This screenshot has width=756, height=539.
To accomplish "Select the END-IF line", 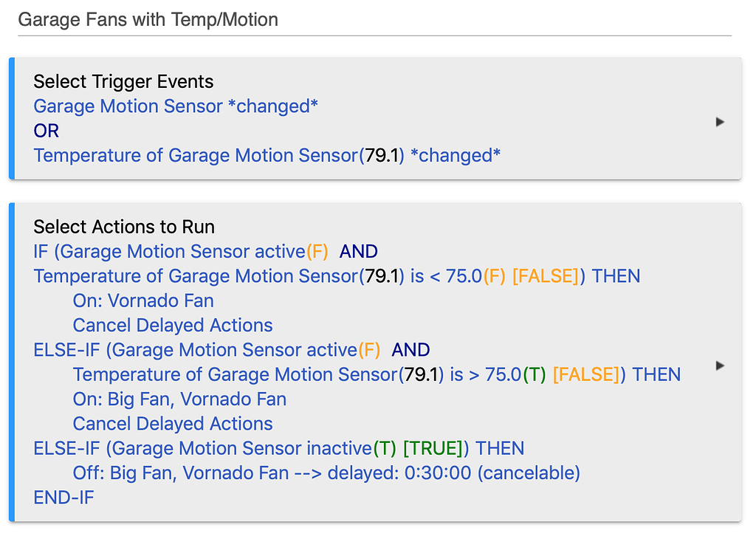I will pyautogui.click(x=63, y=498).
